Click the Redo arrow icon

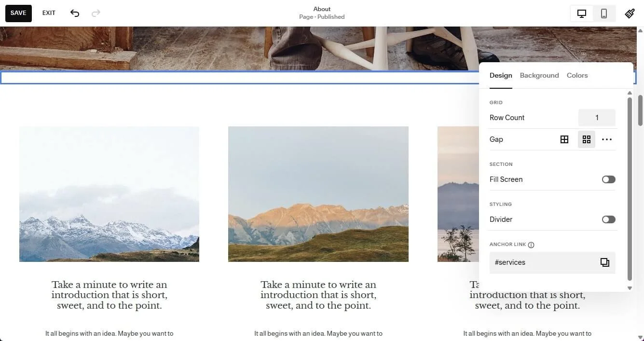[96, 13]
